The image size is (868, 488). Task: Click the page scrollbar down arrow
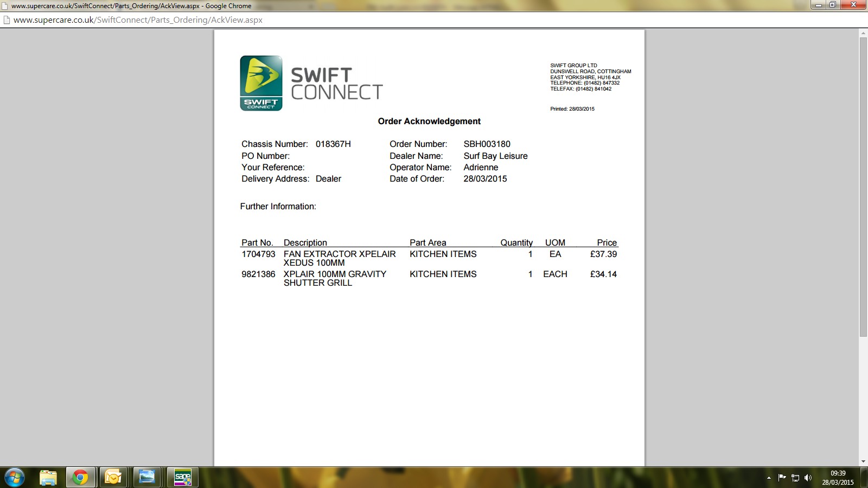click(863, 462)
